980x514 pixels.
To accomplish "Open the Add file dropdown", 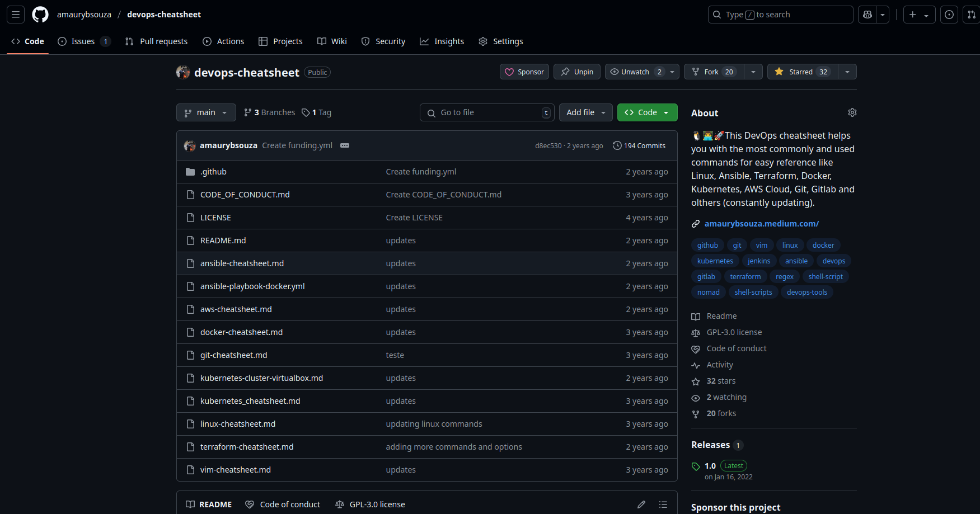I will click(586, 112).
